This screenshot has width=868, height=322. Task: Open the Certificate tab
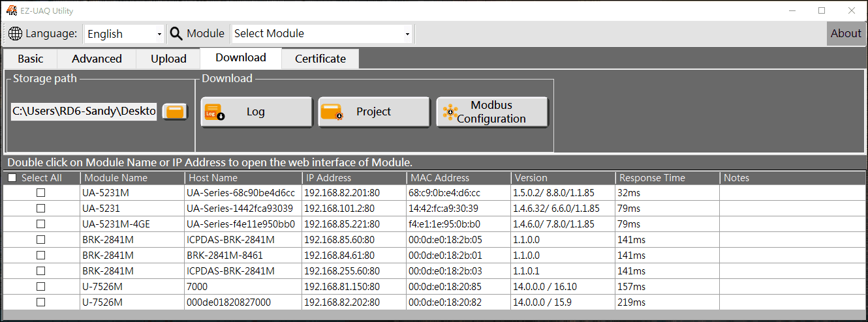[320, 59]
